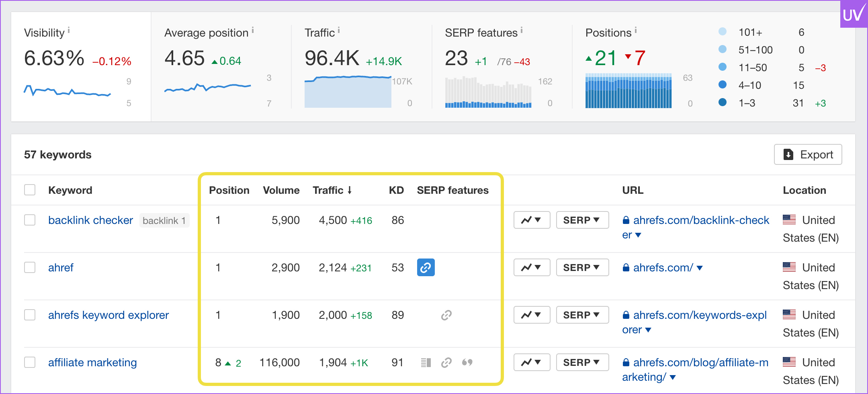The width and height of the screenshot is (868, 394).
Task: Click the Average position info icon
Action: [253, 30]
